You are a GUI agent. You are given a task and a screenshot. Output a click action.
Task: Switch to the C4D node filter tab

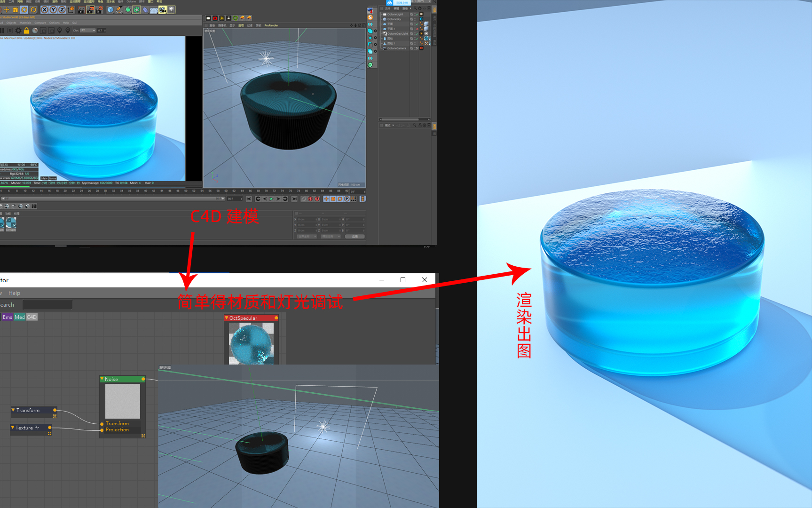pos(32,317)
